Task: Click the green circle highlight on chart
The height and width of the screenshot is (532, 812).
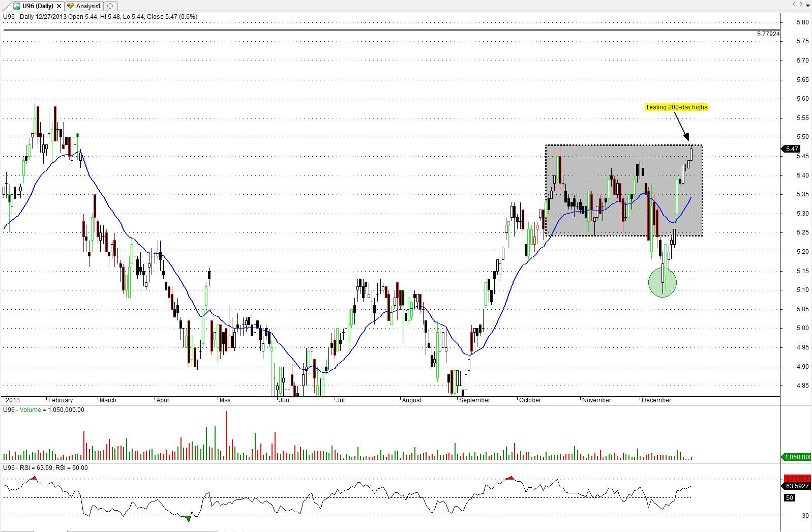Action: point(663,283)
